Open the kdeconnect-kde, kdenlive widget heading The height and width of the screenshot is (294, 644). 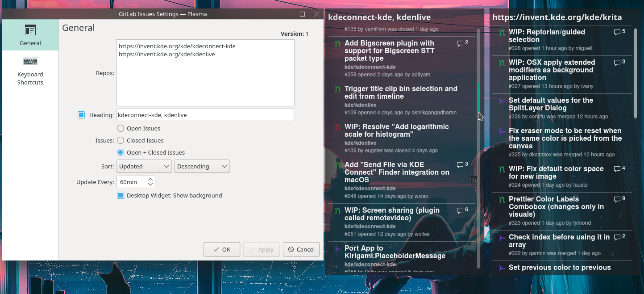click(x=379, y=17)
